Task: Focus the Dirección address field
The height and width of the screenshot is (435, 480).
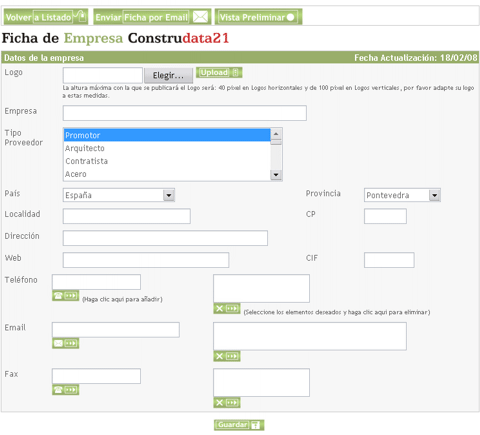Action: click(x=165, y=238)
